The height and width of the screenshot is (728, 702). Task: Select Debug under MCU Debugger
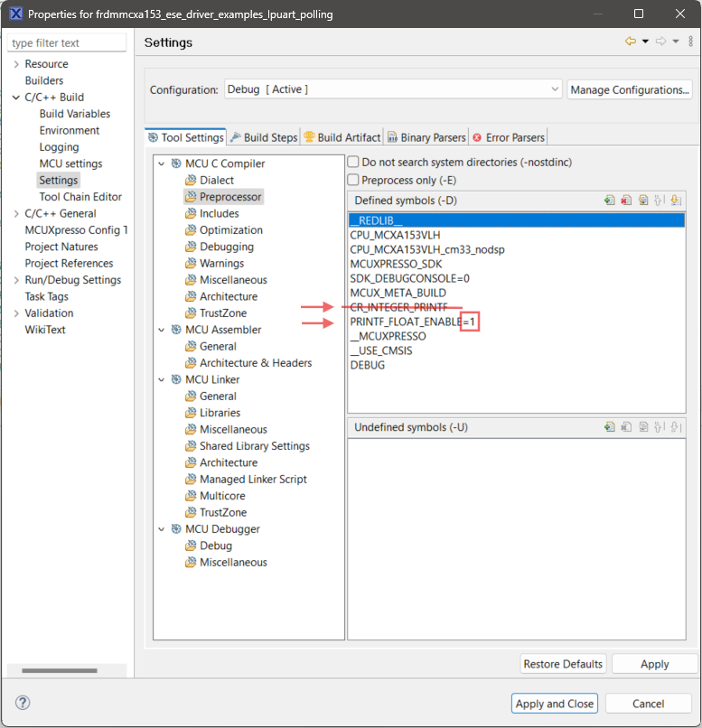click(x=215, y=546)
